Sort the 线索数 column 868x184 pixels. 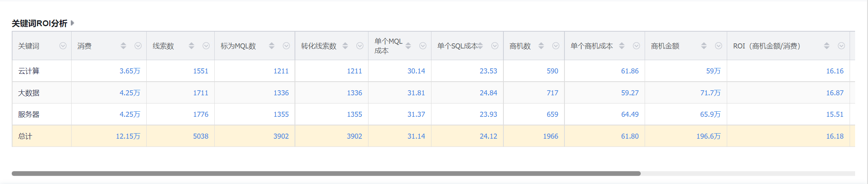coord(191,46)
